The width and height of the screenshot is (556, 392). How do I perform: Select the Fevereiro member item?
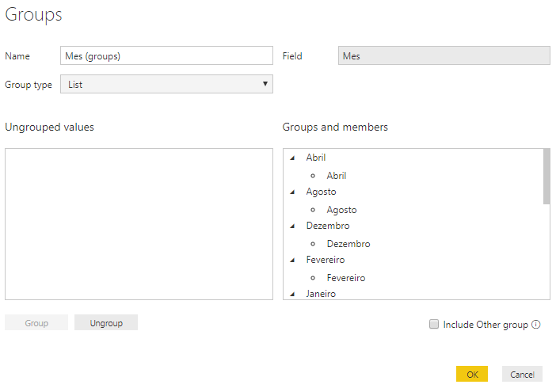tap(345, 278)
